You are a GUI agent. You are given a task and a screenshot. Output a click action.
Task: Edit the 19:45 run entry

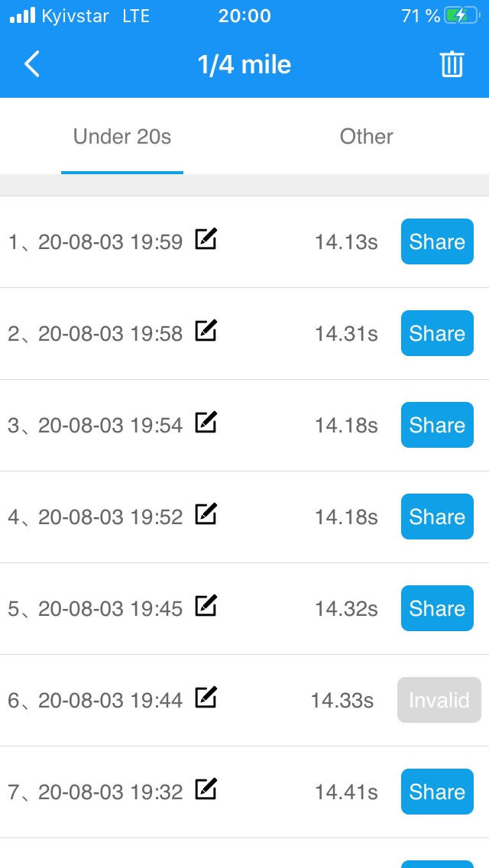coord(206,607)
